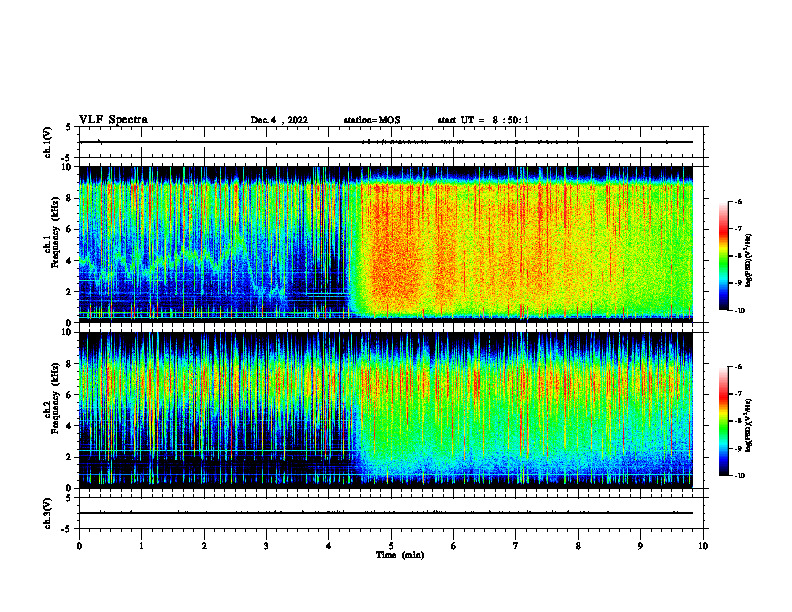Image resolution: width=792 pixels, height=612 pixels.
Task: Click the "station=MOS" header text
Action: (372, 120)
